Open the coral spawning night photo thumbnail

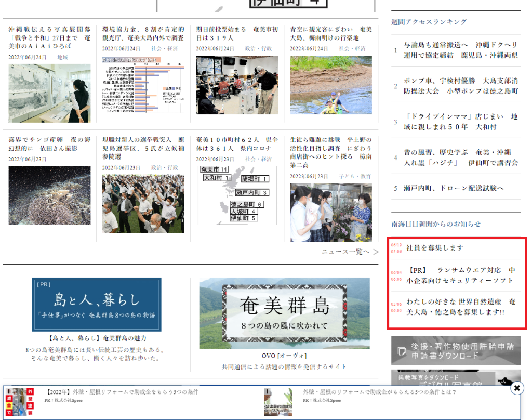(x=49, y=195)
